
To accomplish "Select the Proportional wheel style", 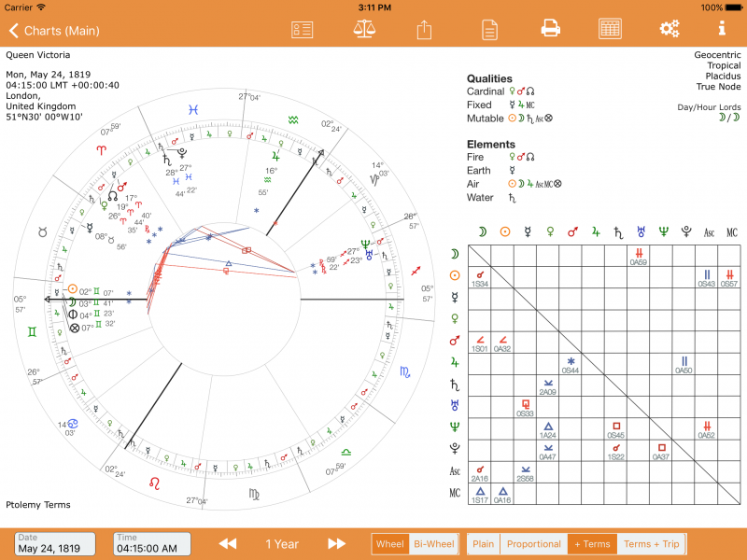I will 533,544.
